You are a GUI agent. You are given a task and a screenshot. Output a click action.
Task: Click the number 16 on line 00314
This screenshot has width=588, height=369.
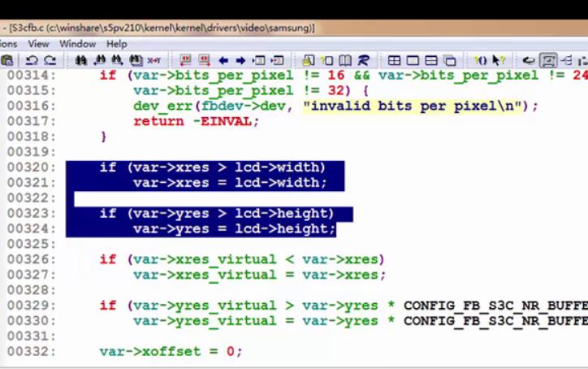click(336, 75)
